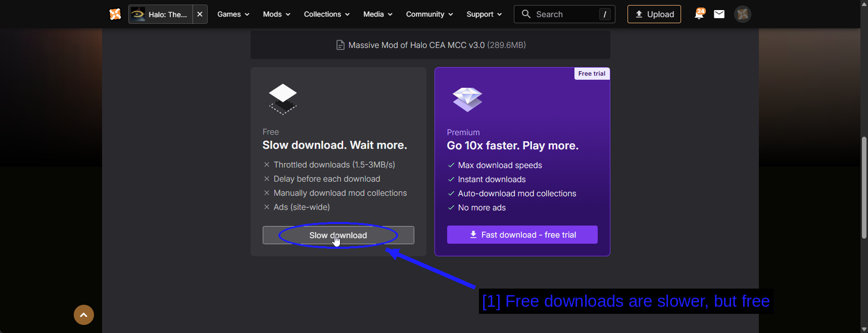
Task: Open the messages envelope icon
Action: (x=719, y=14)
